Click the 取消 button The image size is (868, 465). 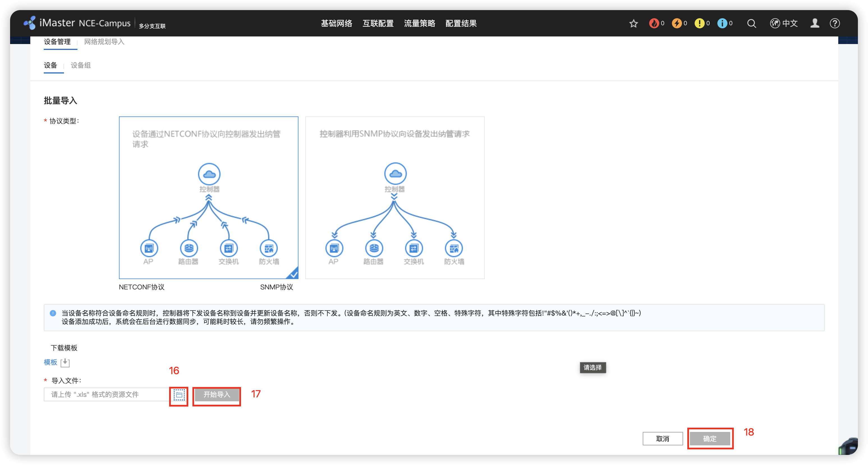(662, 438)
